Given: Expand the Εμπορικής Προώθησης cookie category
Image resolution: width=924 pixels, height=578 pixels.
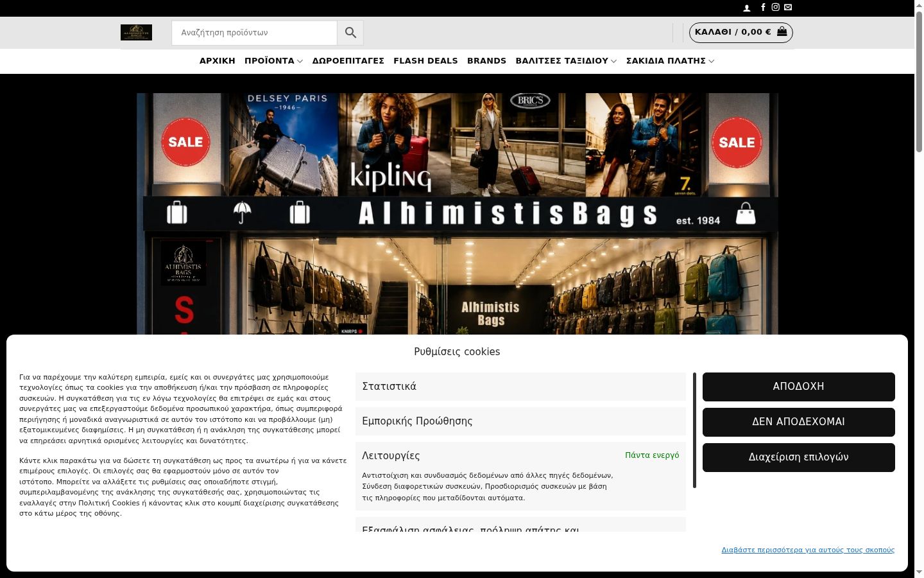Looking at the screenshot, I should coord(520,421).
